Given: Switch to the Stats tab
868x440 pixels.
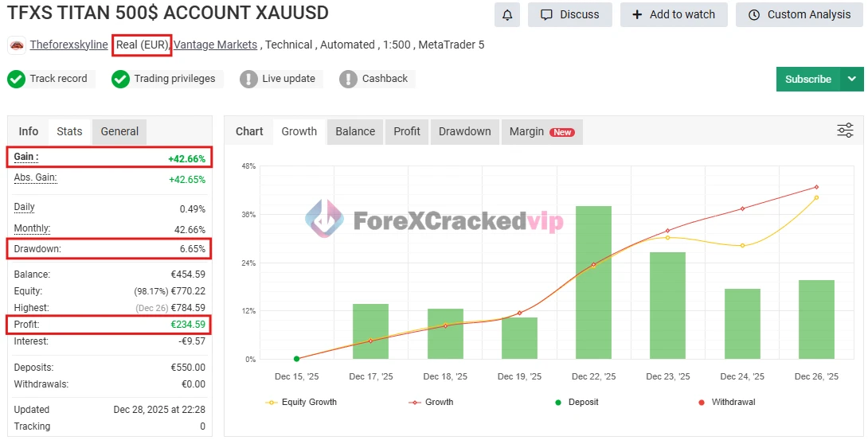Looking at the screenshot, I should 69,131.
